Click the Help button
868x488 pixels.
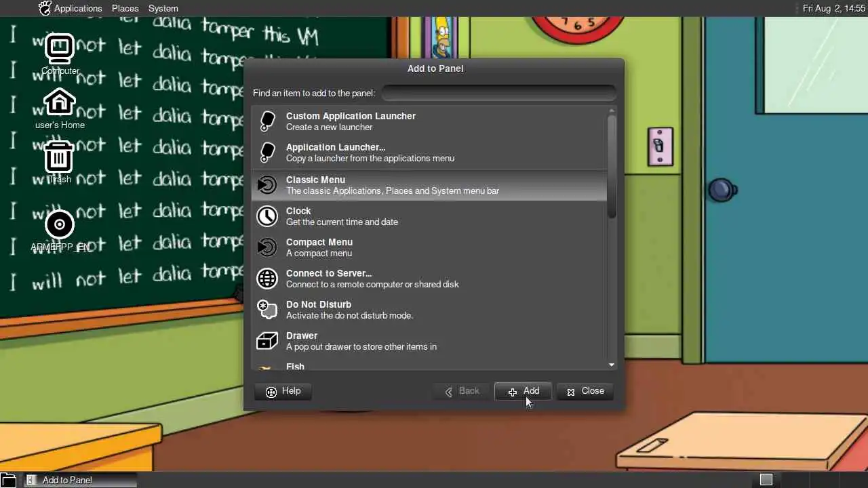click(x=283, y=391)
